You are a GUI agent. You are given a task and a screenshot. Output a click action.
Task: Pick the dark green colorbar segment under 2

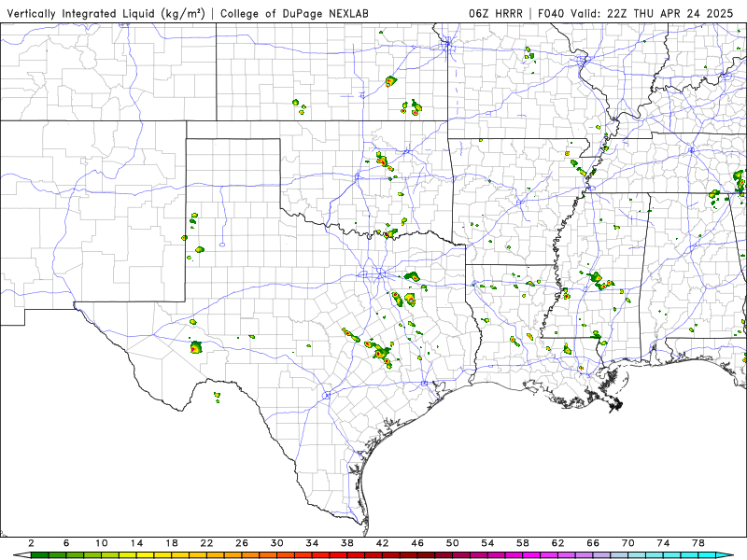pos(40,555)
